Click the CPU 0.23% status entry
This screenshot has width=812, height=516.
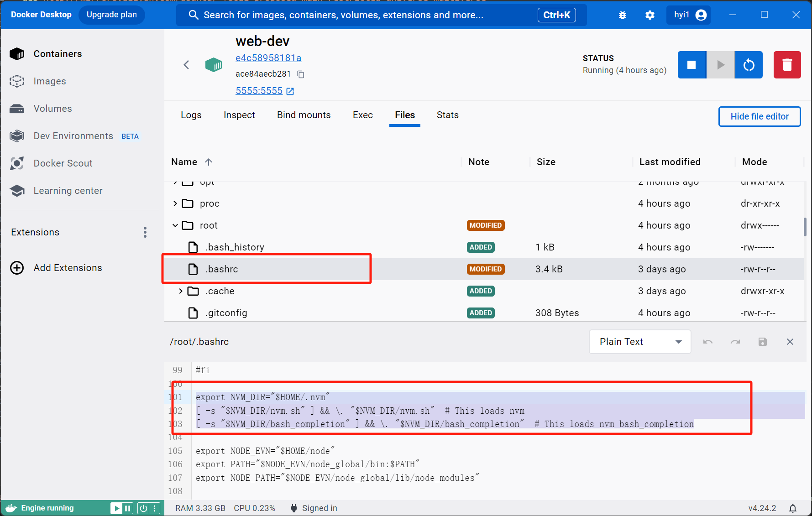[x=254, y=508]
